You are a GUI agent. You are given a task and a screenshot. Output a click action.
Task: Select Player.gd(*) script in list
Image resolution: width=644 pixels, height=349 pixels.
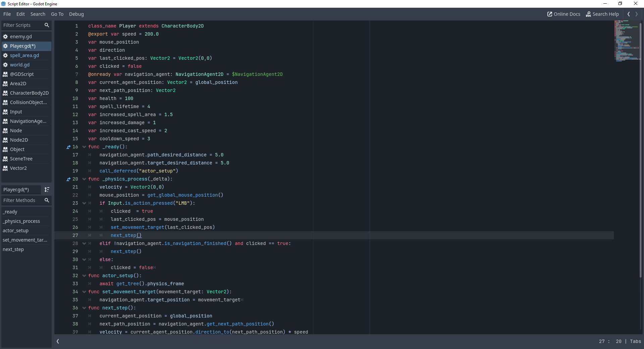tap(26, 46)
